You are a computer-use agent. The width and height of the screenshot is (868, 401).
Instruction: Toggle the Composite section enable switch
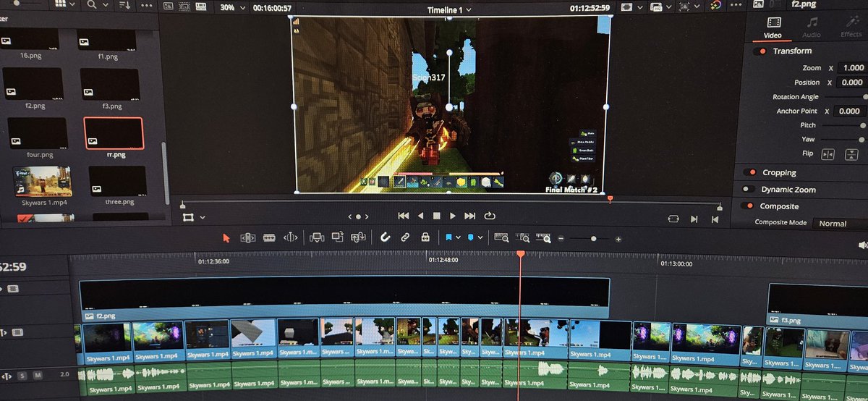pyautogui.click(x=746, y=206)
